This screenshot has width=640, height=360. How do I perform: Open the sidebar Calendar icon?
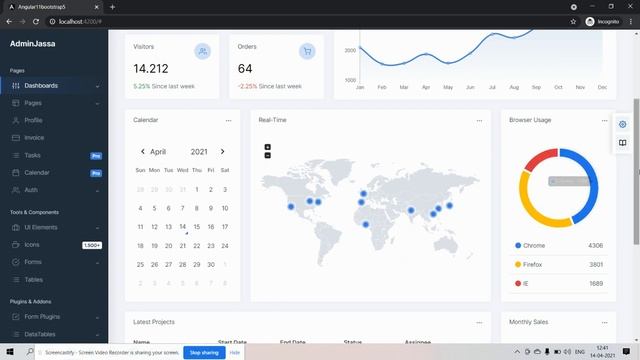click(x=16, y=173)
